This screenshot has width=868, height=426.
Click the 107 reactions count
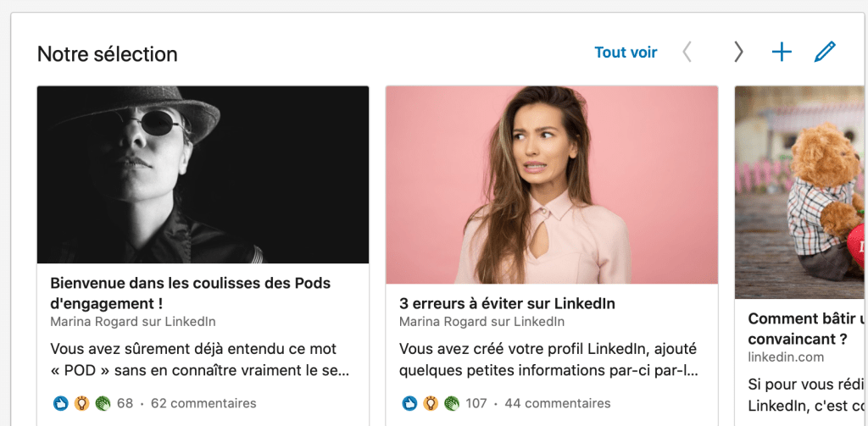tap(476, 403)
